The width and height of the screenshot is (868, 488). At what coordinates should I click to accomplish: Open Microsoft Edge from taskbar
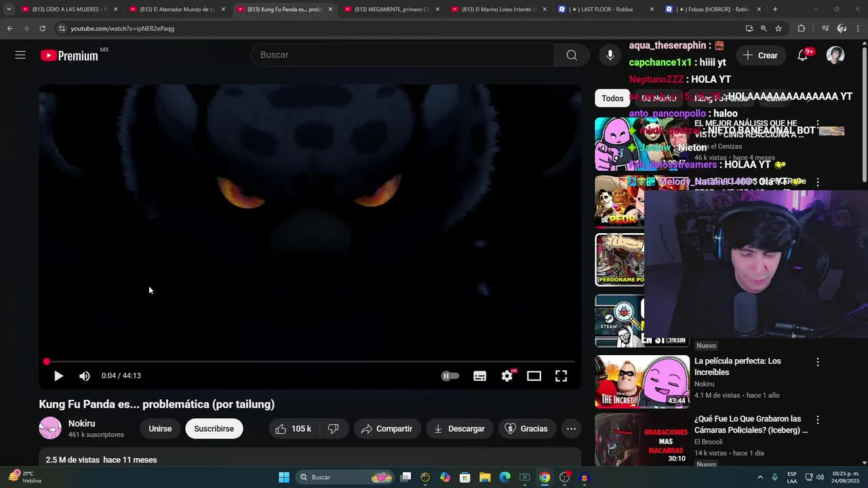[x=505, y=477]
